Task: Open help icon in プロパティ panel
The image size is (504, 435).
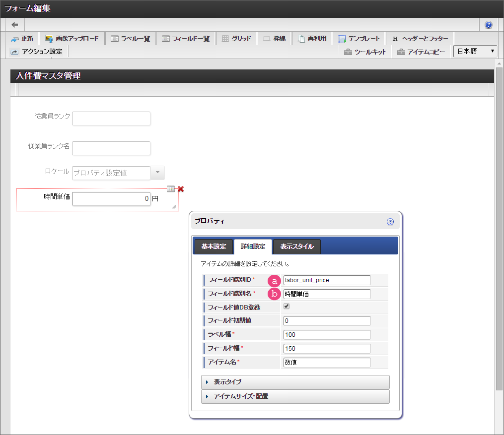Action: [x=390, y=222]
